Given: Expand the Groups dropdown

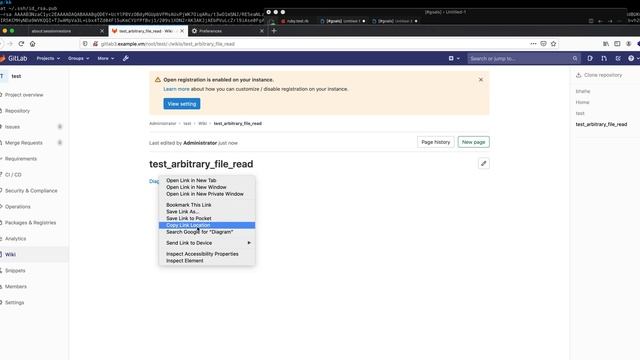Looking at the screenshot, I should coord(78,58).
